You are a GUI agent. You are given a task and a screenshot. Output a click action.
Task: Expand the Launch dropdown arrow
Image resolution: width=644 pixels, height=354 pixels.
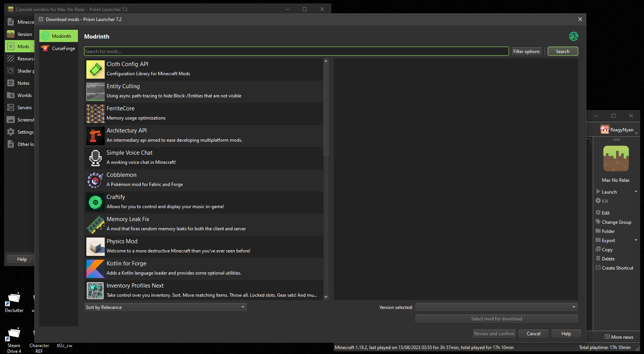tap(636, 192)
